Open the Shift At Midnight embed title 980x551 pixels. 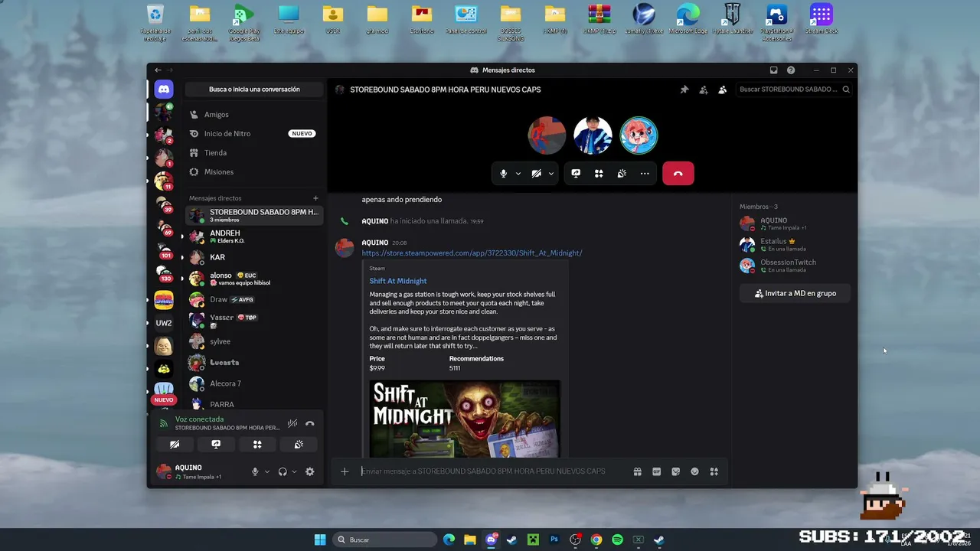tap(398, 281)
